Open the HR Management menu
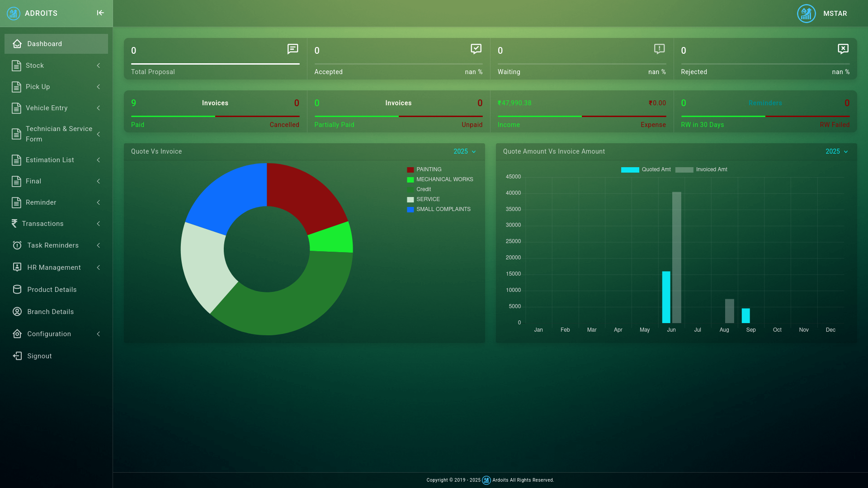The height and width of the screenshot is (488, 868). tap(54, 267)
